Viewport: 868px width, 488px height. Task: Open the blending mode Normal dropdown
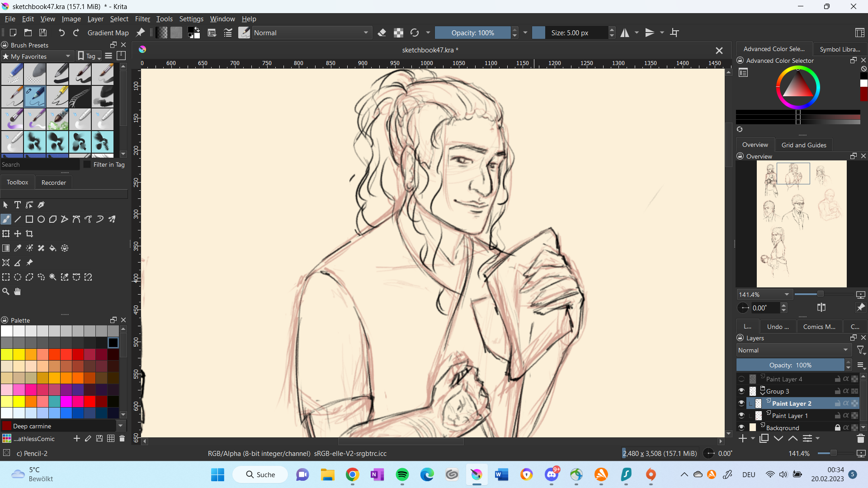point(312,33)
